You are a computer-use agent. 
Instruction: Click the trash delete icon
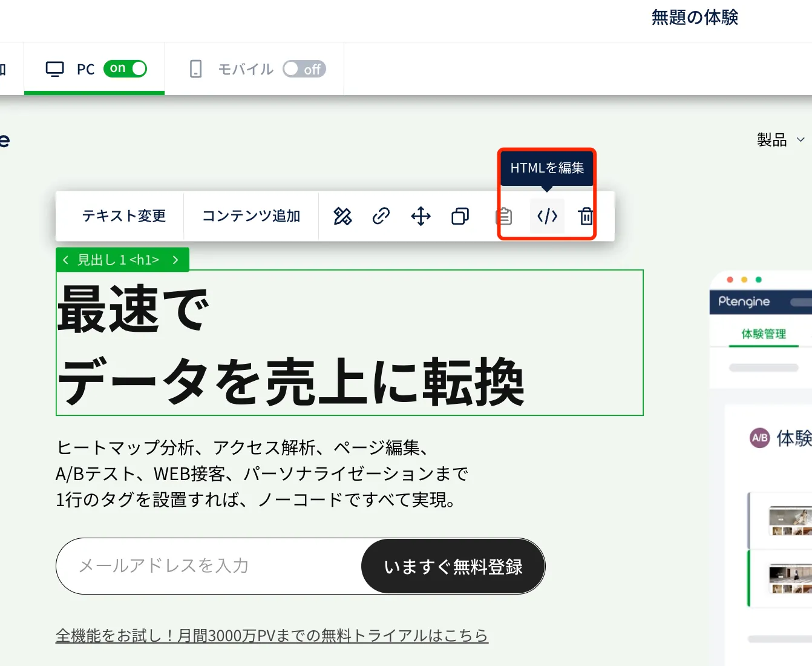(x=586, y=216)
